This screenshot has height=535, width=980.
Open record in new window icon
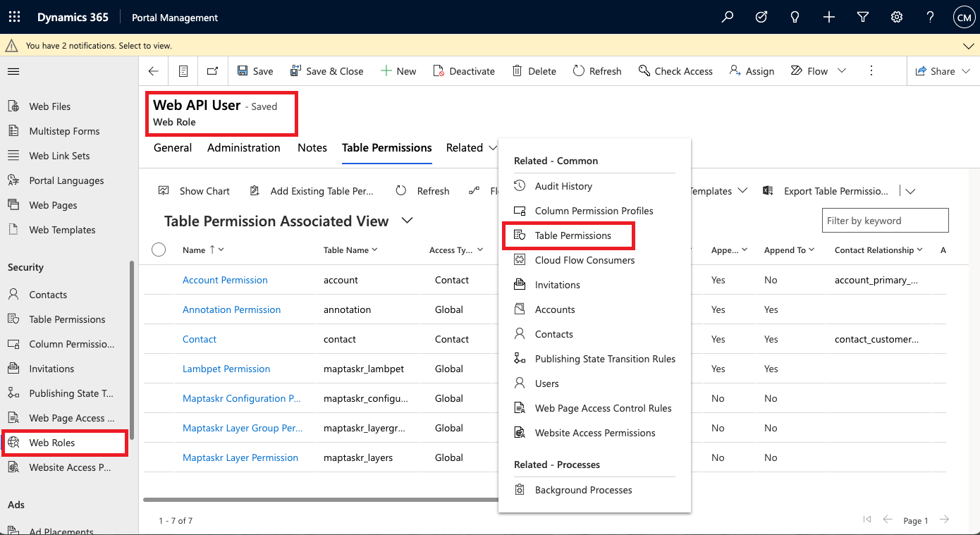coord(212,71)
